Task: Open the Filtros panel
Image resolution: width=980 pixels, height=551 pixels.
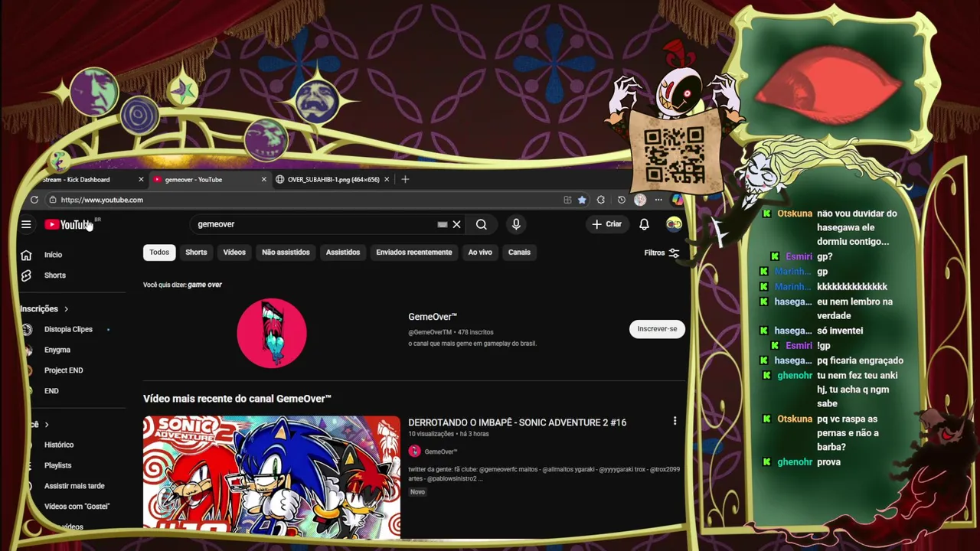Action: point(661,253)
